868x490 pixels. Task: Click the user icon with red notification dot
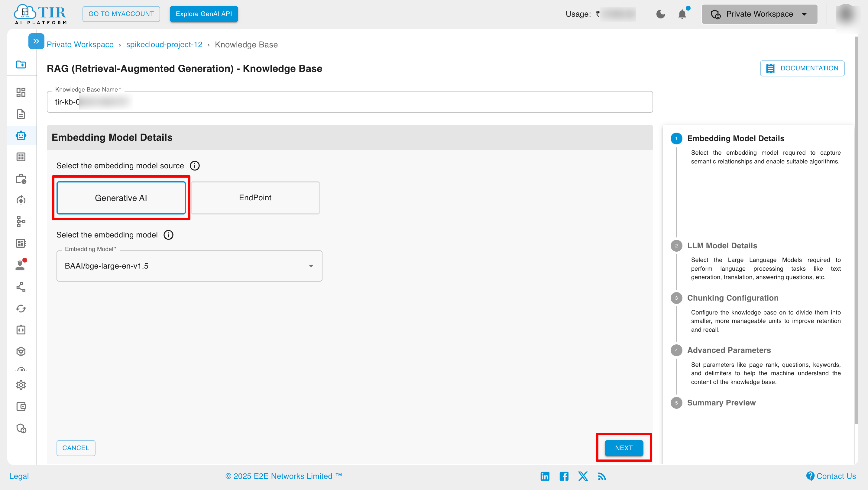pyautogui.click(x=20, y=265)
